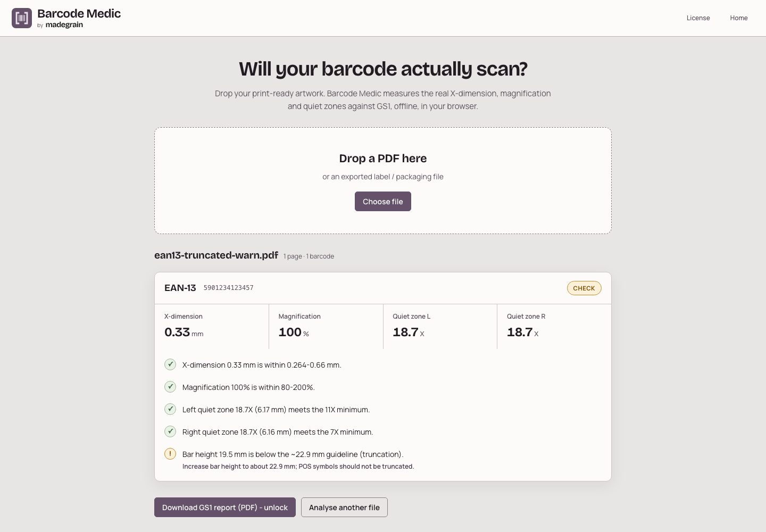766x532 pixels.
Task: Go to the Home link
Action: click(x=739, y=18)
